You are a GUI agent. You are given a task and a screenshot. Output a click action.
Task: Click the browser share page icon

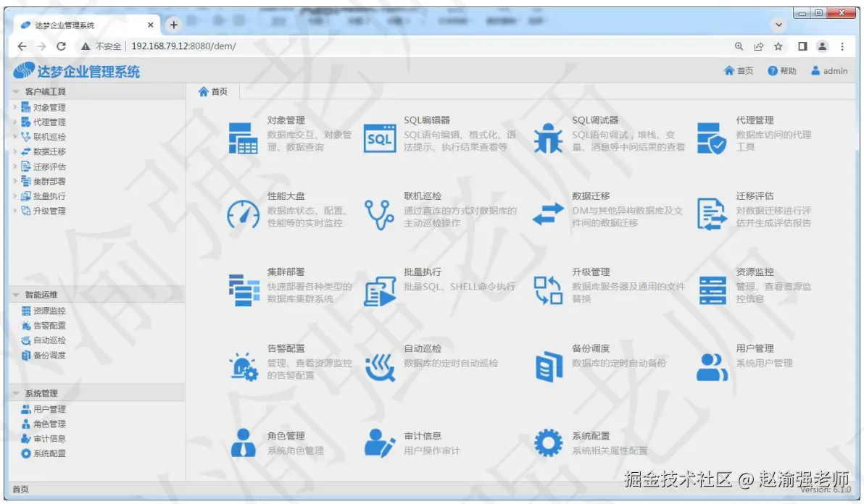coord(759,46)
